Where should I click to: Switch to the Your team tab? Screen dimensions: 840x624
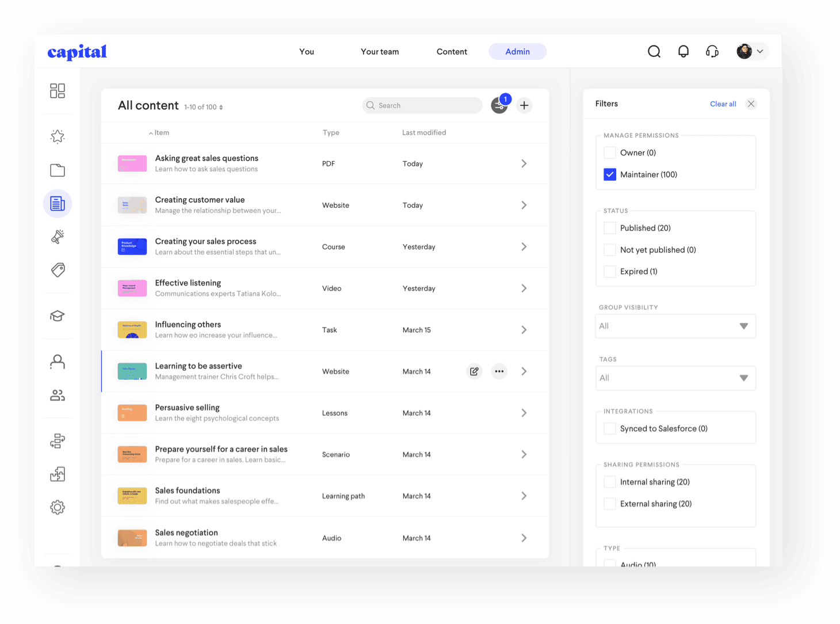(x=380, y=51)
